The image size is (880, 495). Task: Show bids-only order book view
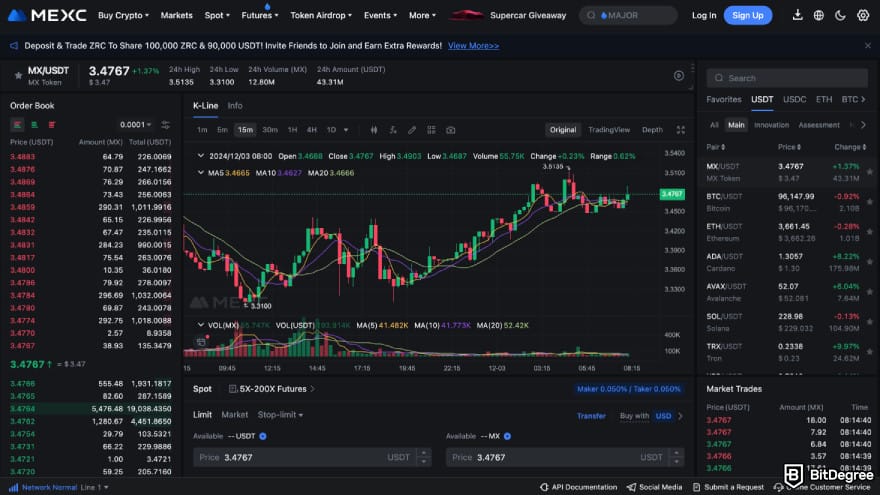[x=35, y=125]
